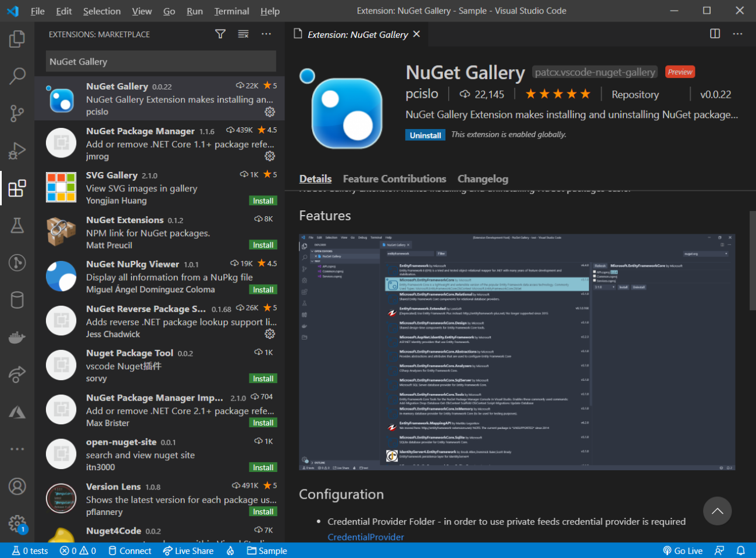Open the Explorer view in activity bar
Viewport: 756px width, 558px height.
(17, 39)
